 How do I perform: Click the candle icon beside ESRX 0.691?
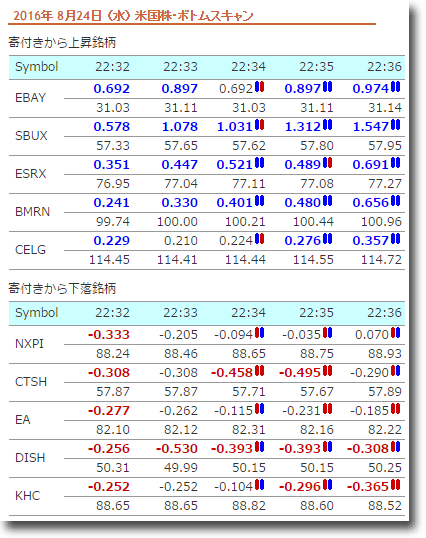click(395, 163)
